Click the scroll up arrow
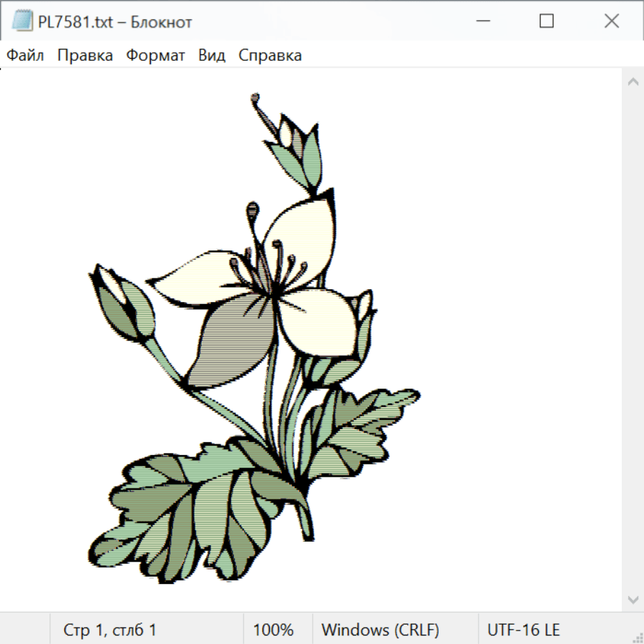 click(x=633, y=82)
